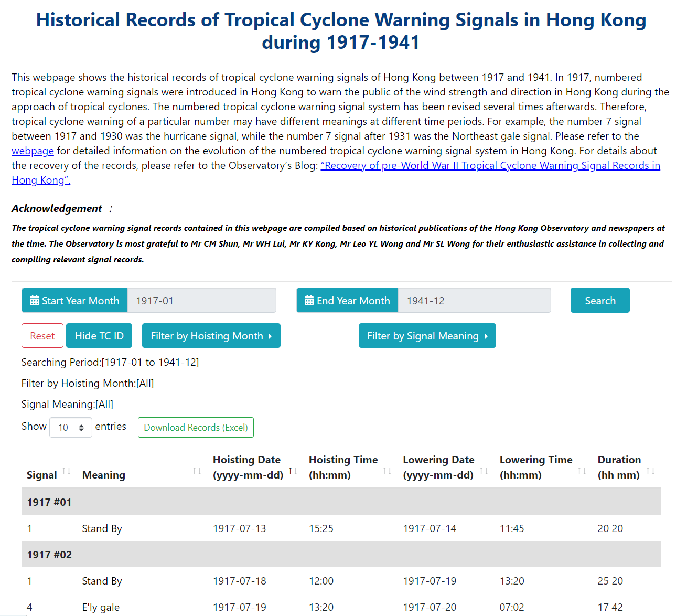The width and height of the screenshot is (687, 616).
Task: Sort by Lowering Date column arrows
Action: (x=484, y=471)
